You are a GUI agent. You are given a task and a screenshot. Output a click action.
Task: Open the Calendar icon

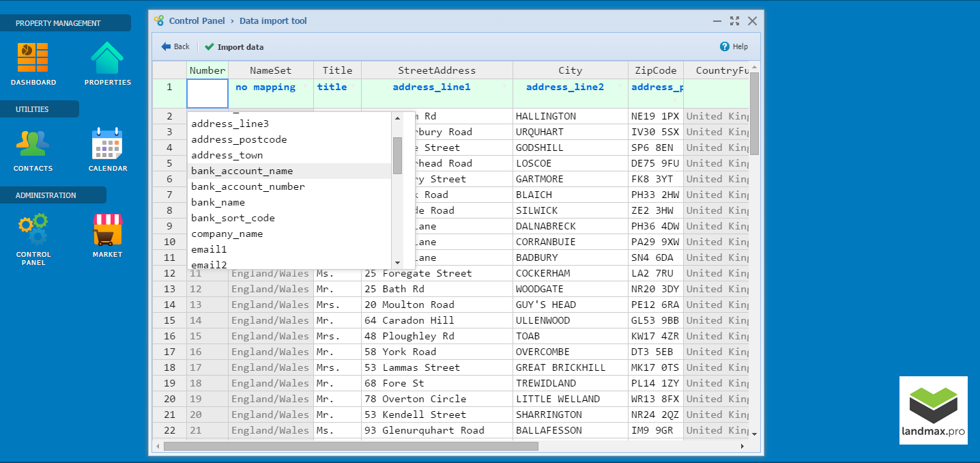(107, 144)
